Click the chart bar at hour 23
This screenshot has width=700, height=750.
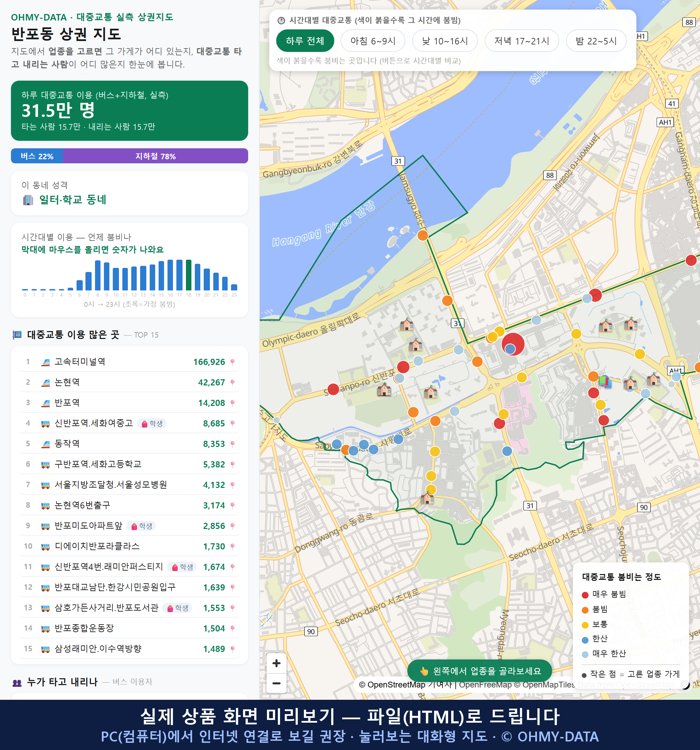pos(234,287)
